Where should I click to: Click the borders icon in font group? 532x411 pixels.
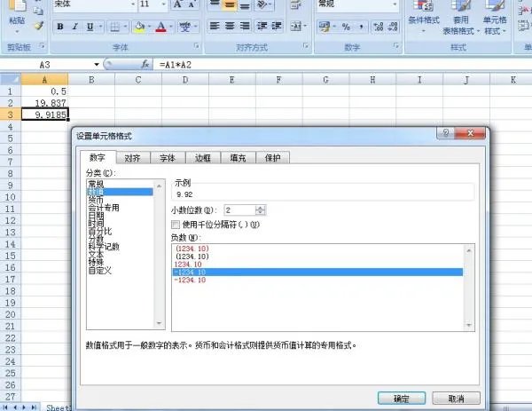point(115,27)
